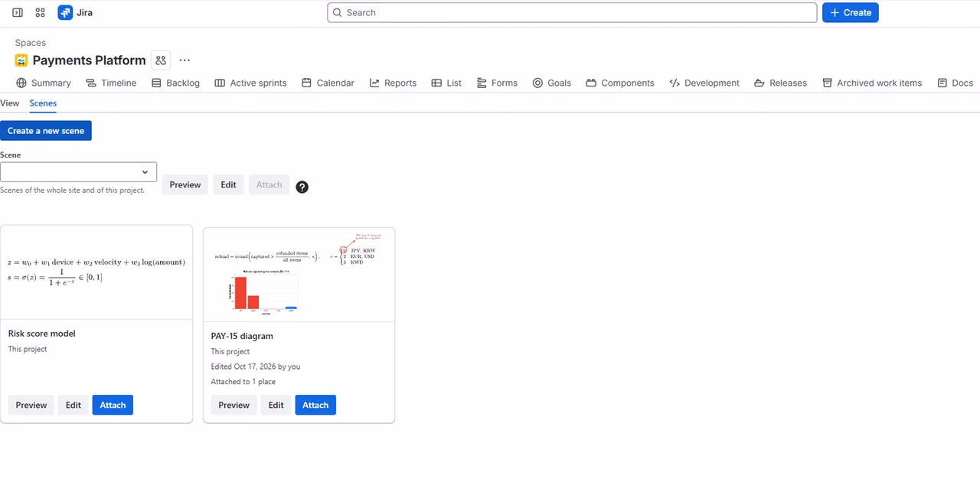
Task: Open the Risk score model formula thumbnail
Action: tap(96, 272)
